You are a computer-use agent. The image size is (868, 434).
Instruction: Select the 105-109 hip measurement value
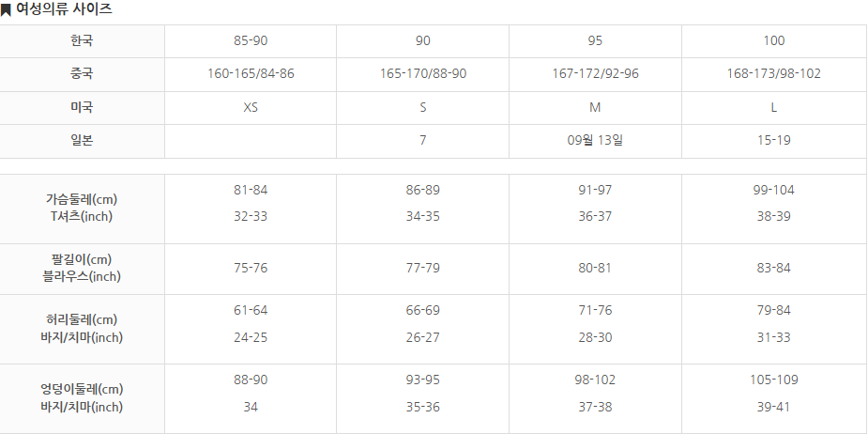point(774,380)
